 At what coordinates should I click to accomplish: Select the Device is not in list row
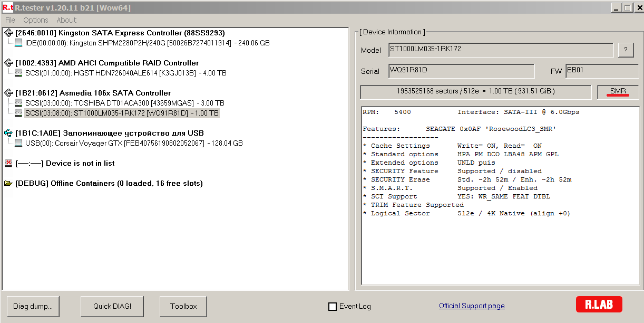65,163
